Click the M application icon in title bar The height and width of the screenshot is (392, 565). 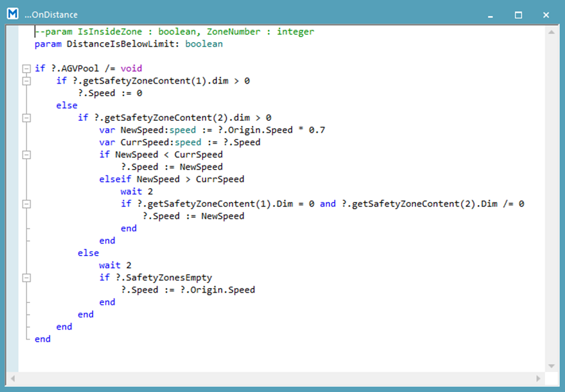(13, 14)
